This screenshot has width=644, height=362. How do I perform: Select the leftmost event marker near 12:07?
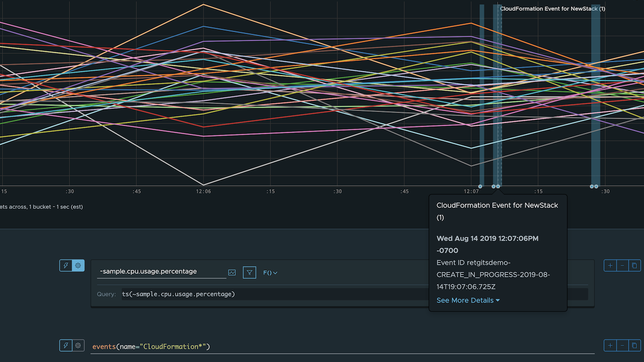tap(480, 187)
